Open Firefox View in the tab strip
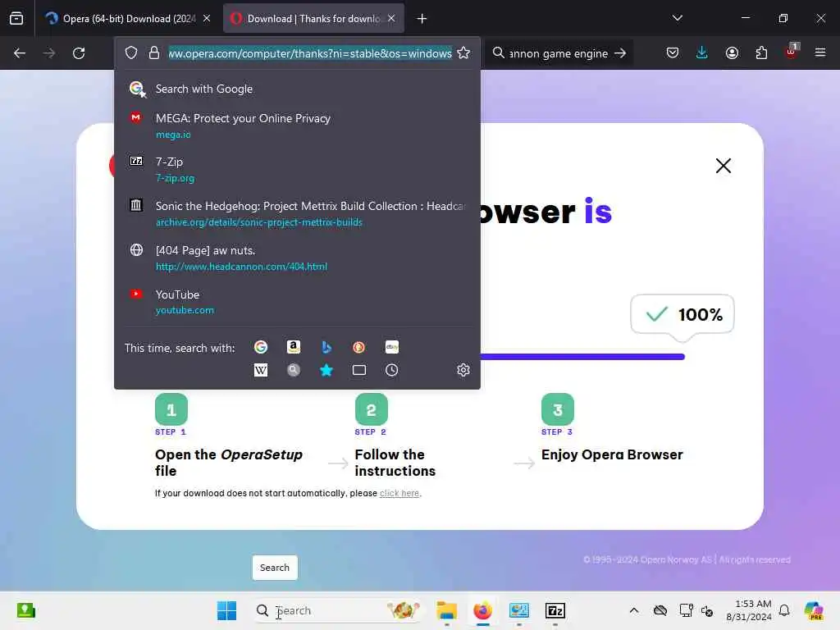Viewport: 840px width, 630px height. point(16,19)
